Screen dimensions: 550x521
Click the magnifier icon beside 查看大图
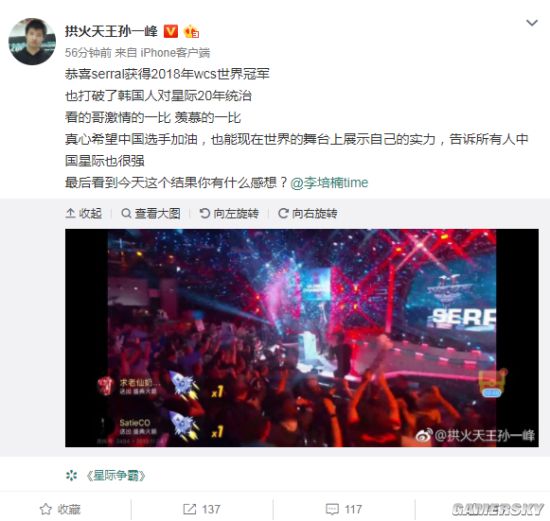coord(126,213)
